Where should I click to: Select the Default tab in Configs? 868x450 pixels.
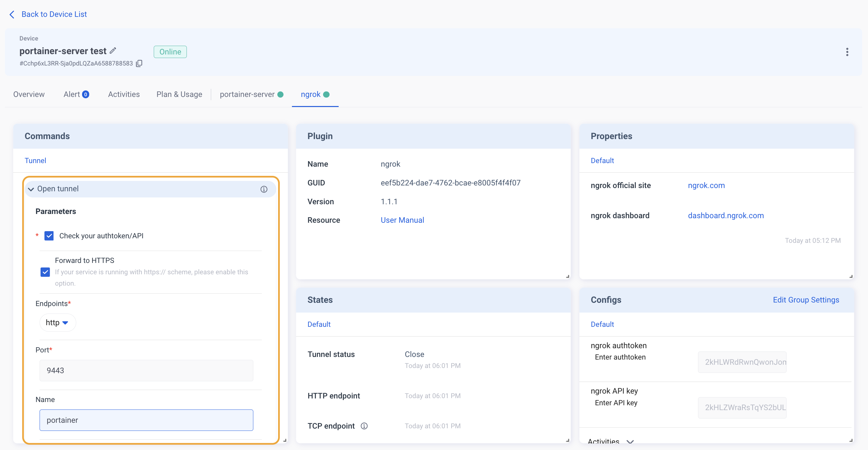coord(602,324)
